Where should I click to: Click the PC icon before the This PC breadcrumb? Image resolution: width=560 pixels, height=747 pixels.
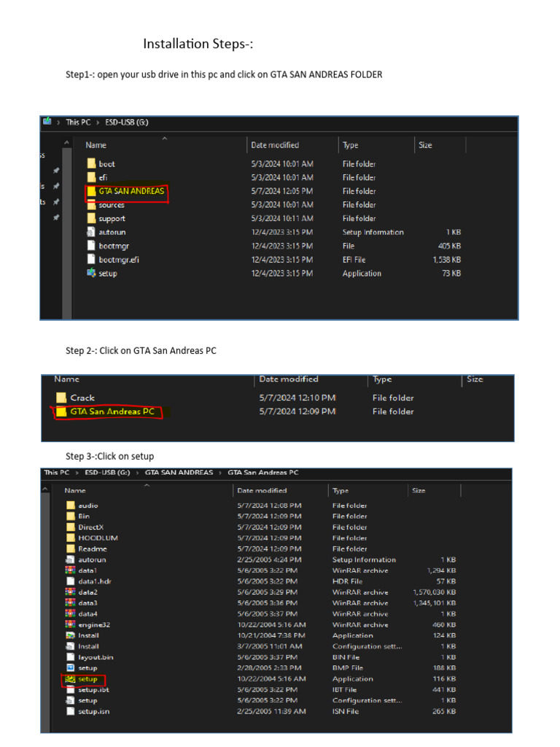[47, 122]
